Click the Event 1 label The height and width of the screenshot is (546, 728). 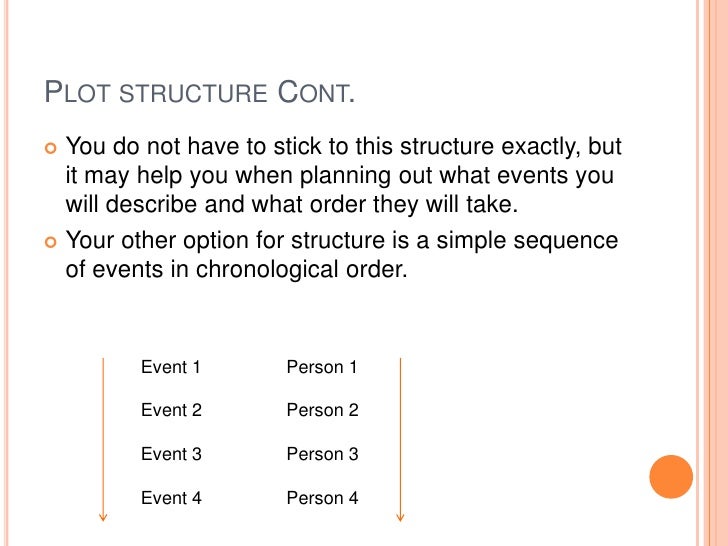(x=170, y=367)
